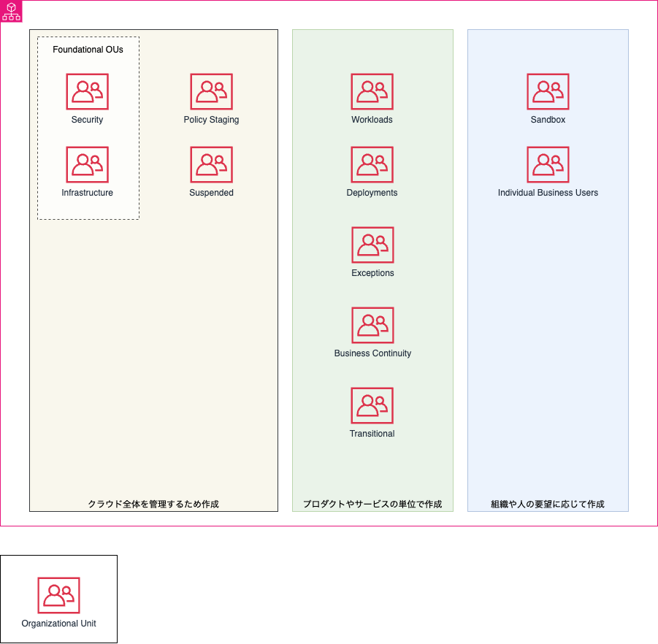Click the Organizational Unit legend icon
Image resolution: width=658 pixels, height=644 pixels.
(x=58, y=595)
